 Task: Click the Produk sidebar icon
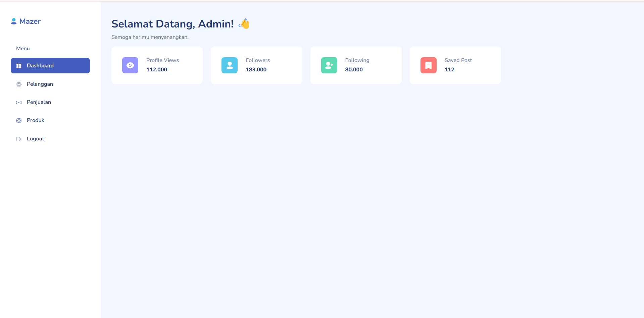click(19, 121)
